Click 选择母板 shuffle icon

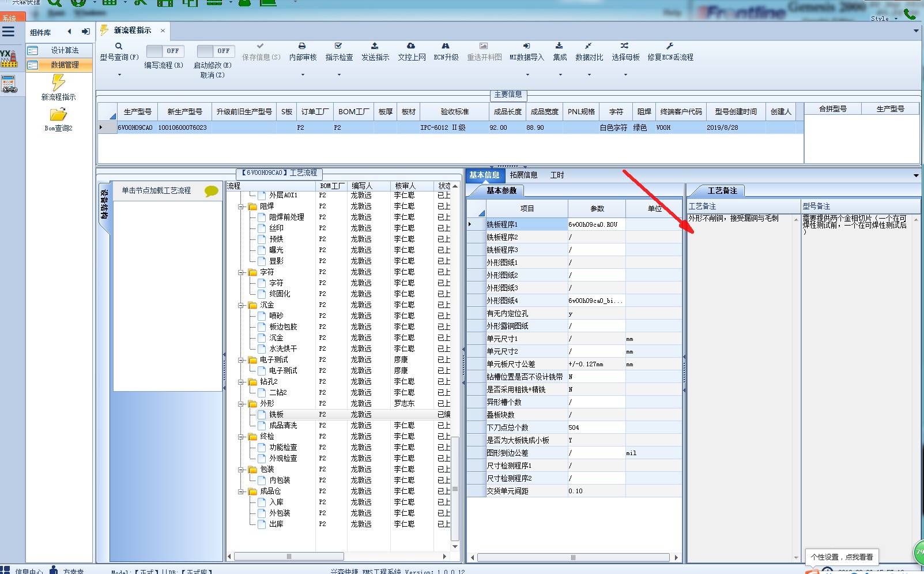(625, 46)
